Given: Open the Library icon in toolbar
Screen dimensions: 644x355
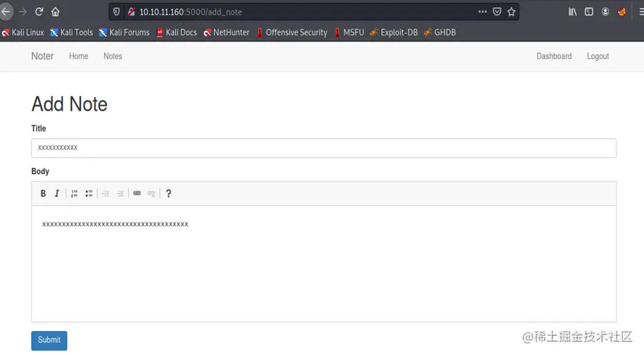Looking at the screenshot, I should (x=572, y=12).
